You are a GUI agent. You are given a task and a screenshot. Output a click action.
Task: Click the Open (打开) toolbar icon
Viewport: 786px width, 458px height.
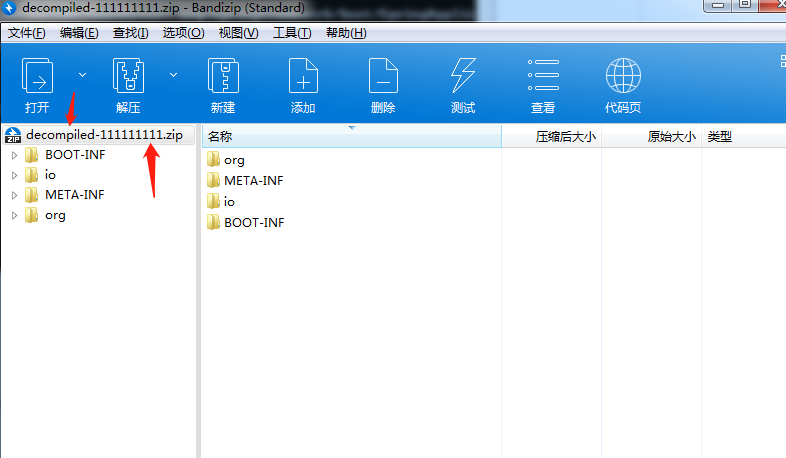pyautogui.click(x=37, y=76)
